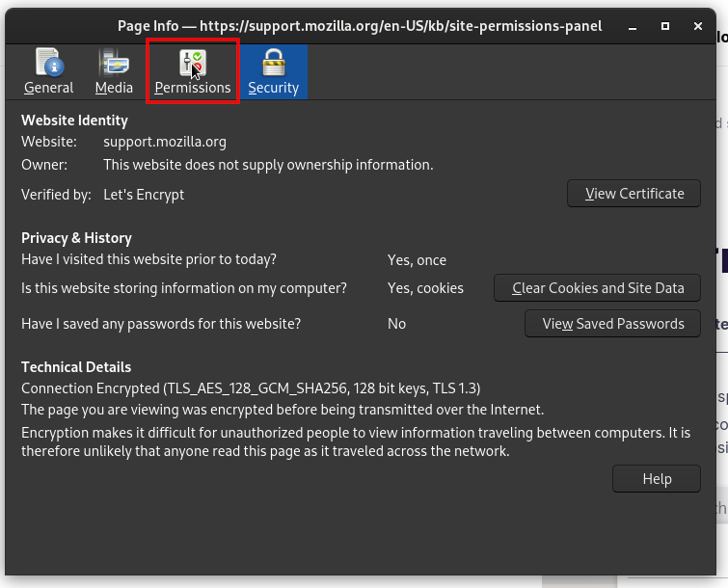The height and width of the screenshot is (588, 728).
Task: Click the "Encryption makes it difficult" paragraph
Action: (x=356, y=441)
